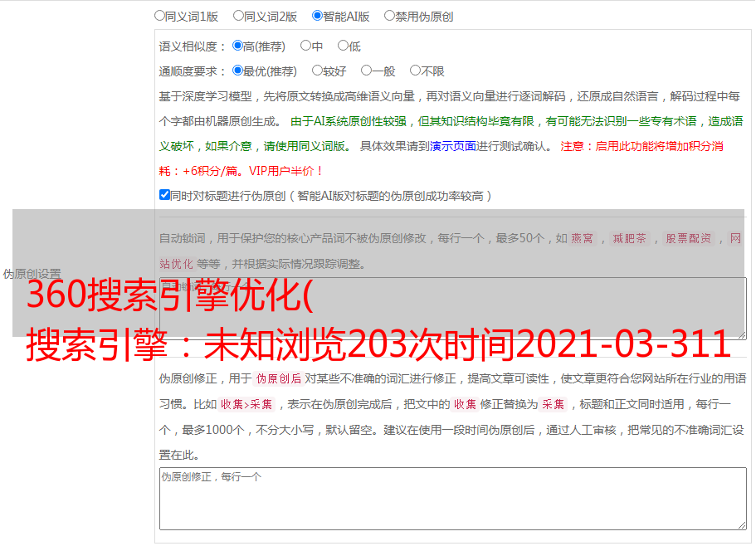Viewport: 756px width, 546px height.
Task: Set 语义相似度 to 低
Action: click(343, 46)
